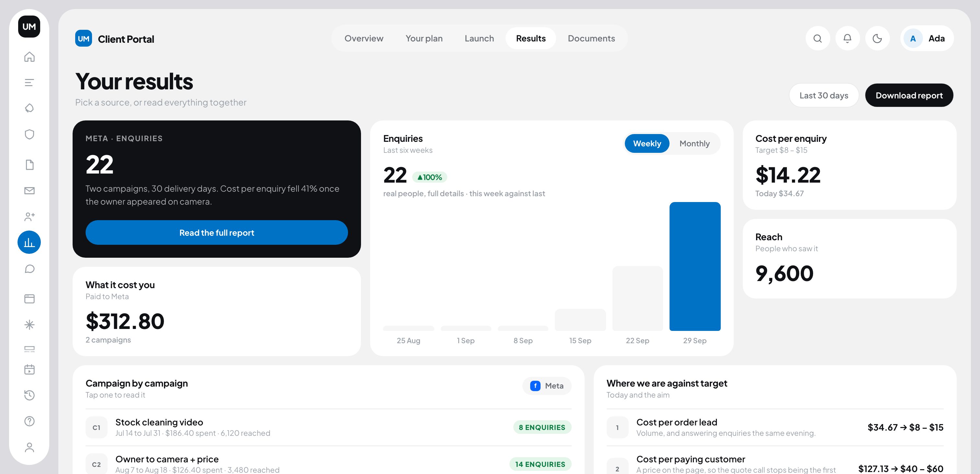Click the 14 ENQUIRIES badge
This screenshot has height=474, width=980.
[x=540, y=464]
